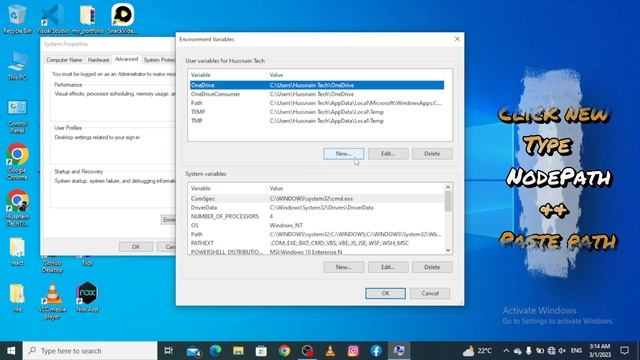Image resolution: width=640 pixels, height=360 pixels.
Task: Open Microsoft Edge from the taskbar
Action: pyautogui.click(x=216, y=351)
